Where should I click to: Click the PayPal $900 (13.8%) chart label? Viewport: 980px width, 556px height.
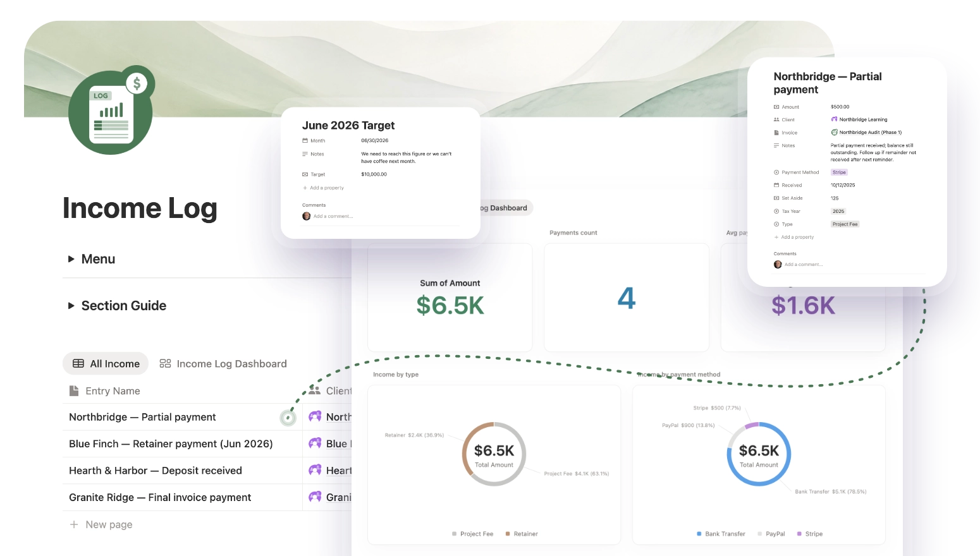(x=689, y=425)
